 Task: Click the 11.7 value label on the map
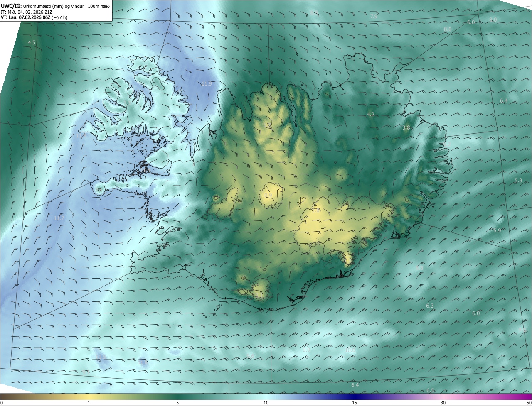click(x=59, y=218)
